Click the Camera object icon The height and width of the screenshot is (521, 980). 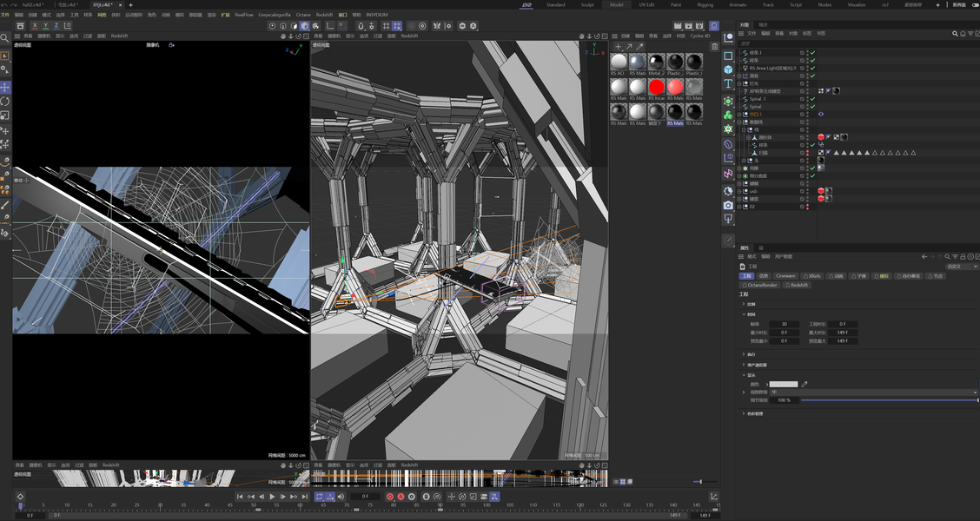tap(728, 205)
